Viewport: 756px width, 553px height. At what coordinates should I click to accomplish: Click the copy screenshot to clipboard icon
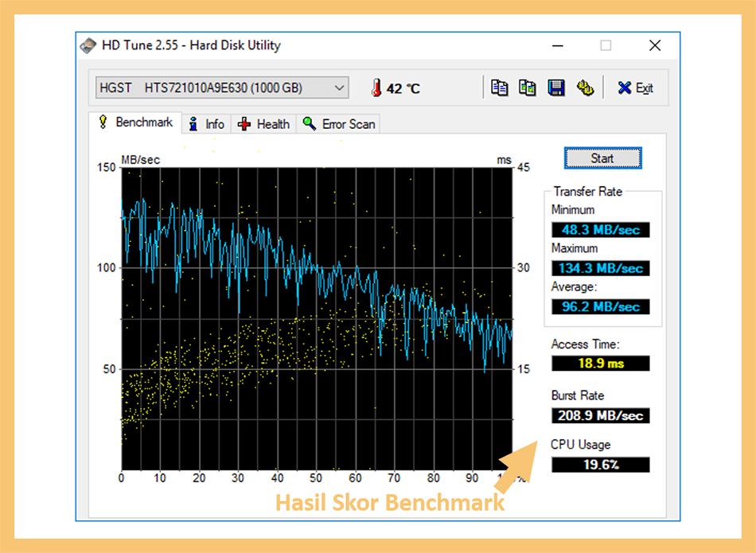[527, 88]
